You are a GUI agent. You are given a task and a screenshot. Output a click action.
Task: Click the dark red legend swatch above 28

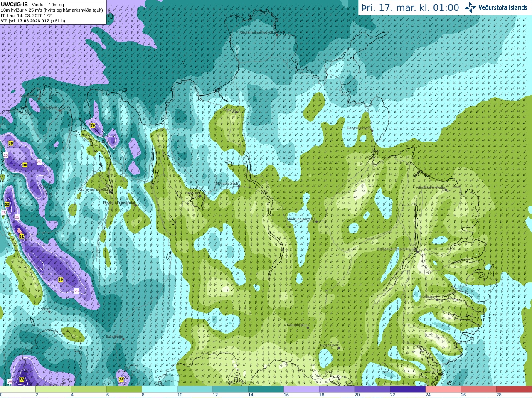(514, 389)
